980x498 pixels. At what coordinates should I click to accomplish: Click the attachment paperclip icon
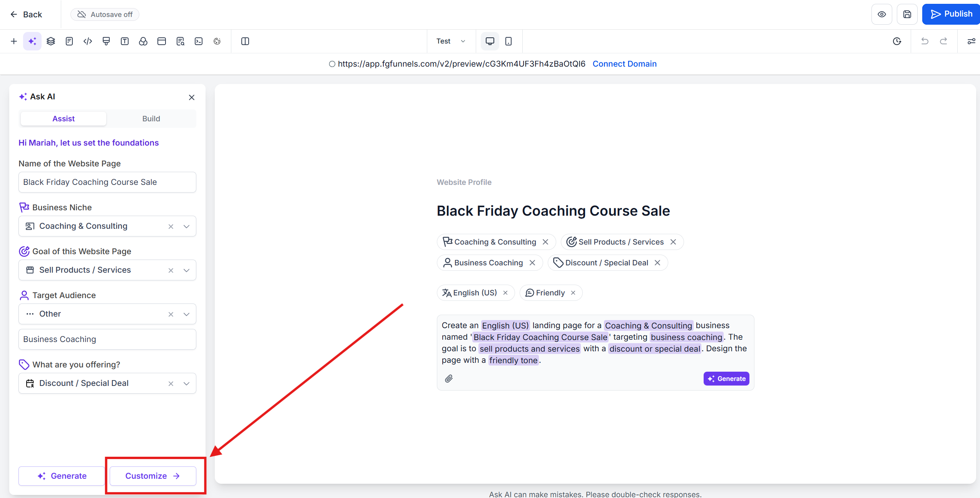[x=449, y=379]
